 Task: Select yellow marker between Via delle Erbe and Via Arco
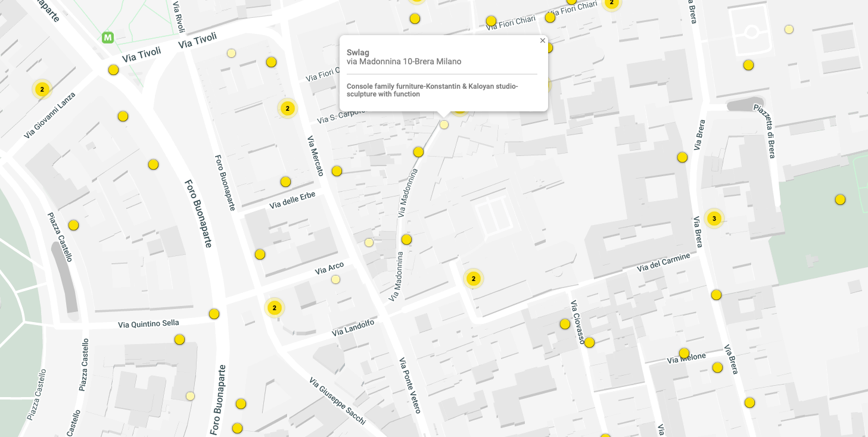pos(260,254)
